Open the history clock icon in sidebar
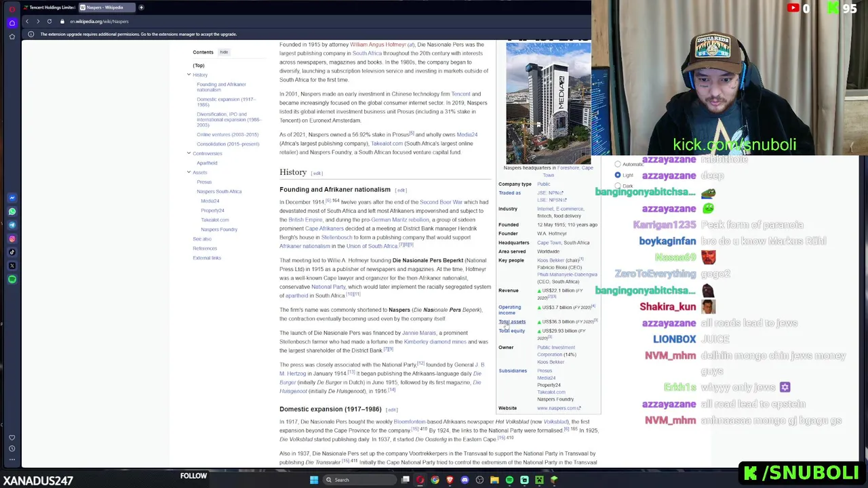The height and width of the screenshot is (488, 868). coord(12,448)
